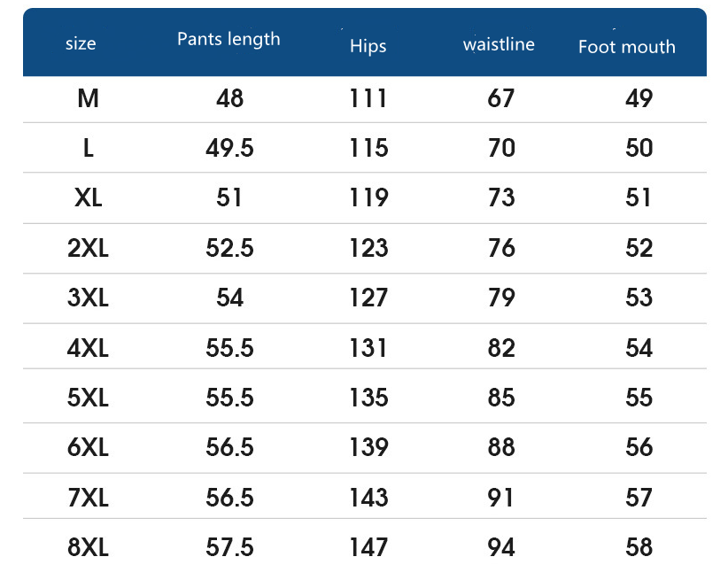Screen dimensions: 728x580
Task: Click pants length 57.5 in the 8XL row
Action: (x=229, y=548)
